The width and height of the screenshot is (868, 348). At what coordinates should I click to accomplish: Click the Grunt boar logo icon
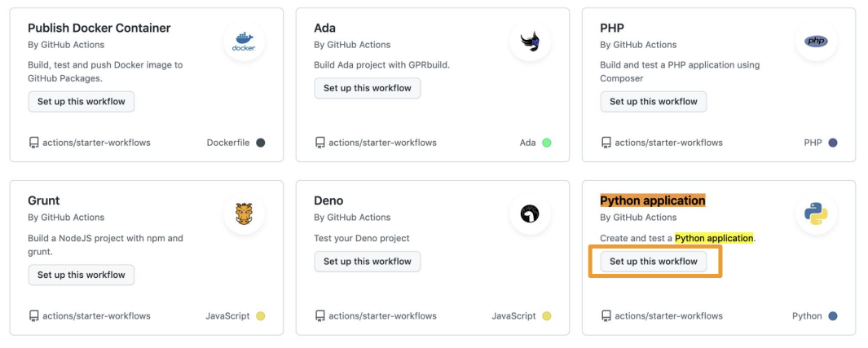point(244,214)
